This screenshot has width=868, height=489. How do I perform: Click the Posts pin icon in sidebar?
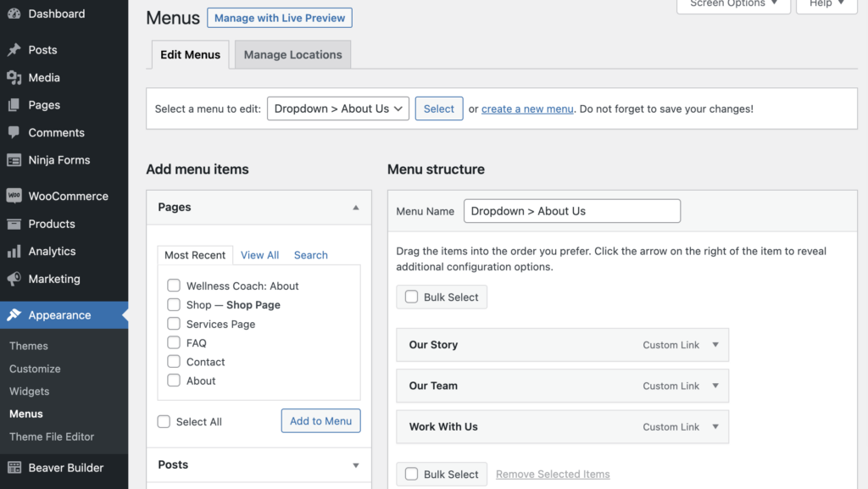14,49
